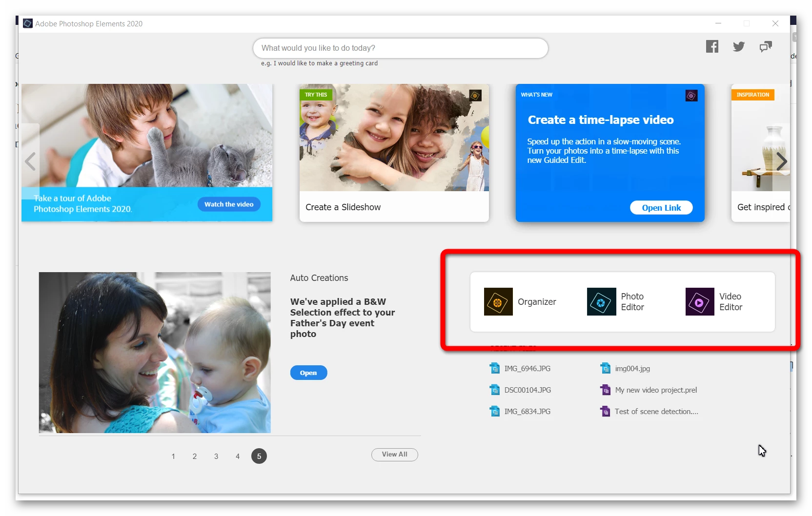
Task: Click the Watch the video button
Action: 229,204
